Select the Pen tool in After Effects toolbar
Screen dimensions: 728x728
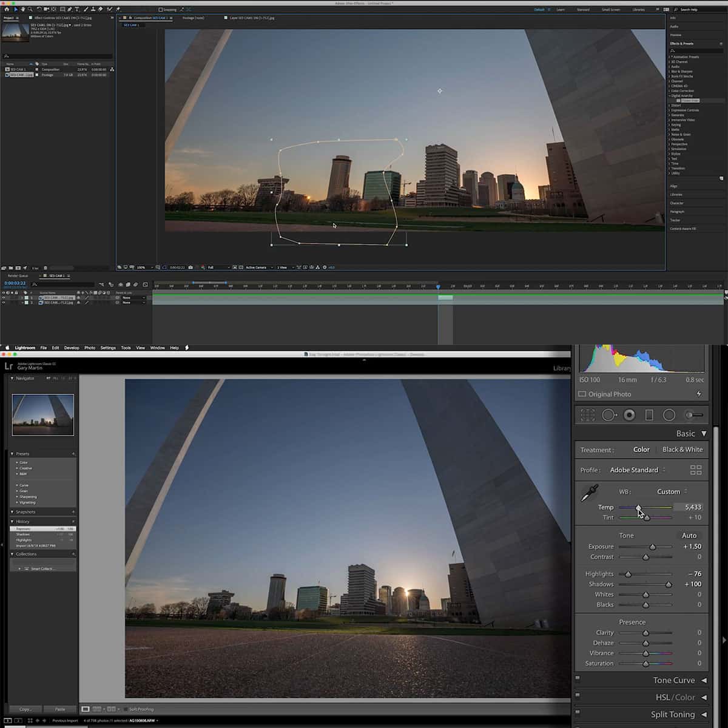pos(69,8)
